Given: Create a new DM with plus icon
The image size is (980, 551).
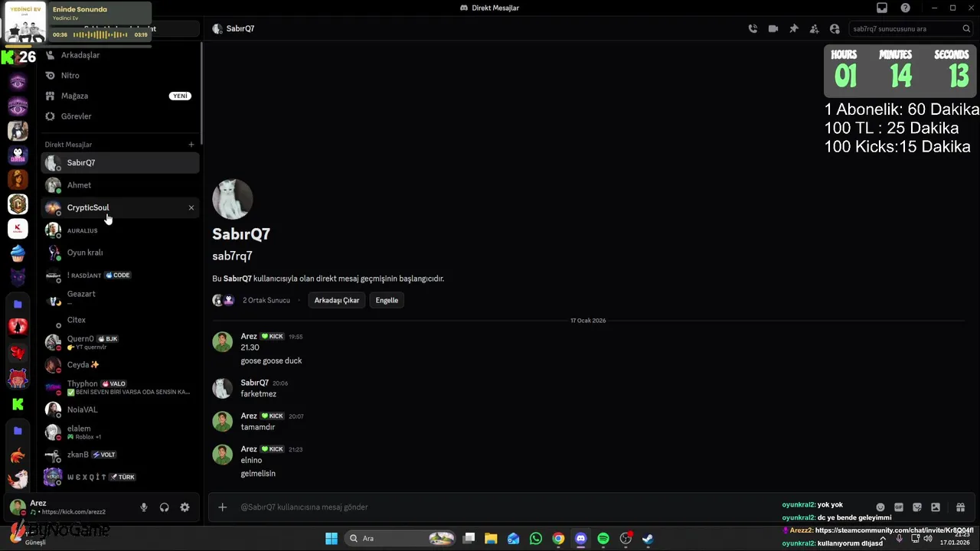Looking at the screenshot, I should pyautogui.click(x=191, y=145).
